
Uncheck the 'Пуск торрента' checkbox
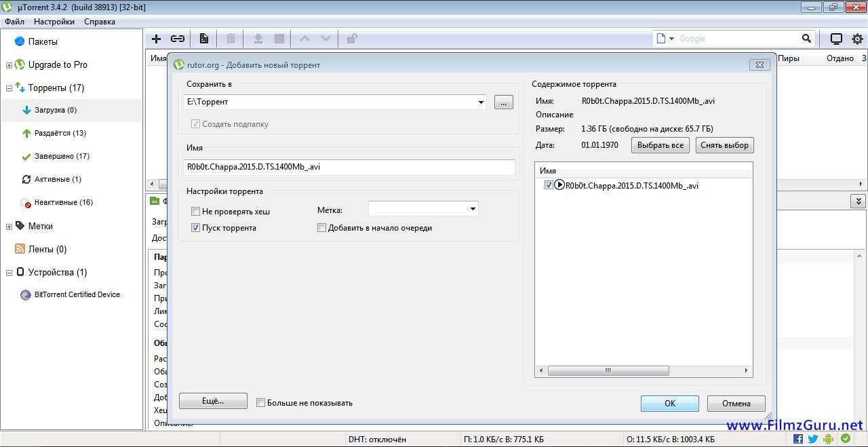[196, 228]
